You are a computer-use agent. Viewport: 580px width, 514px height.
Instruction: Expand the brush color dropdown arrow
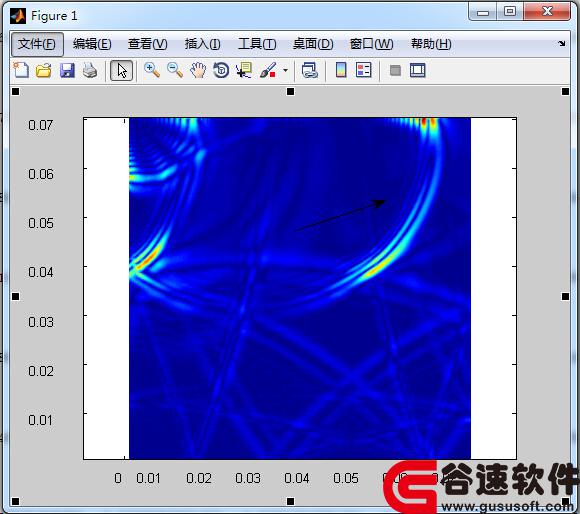tap(285, 70)
